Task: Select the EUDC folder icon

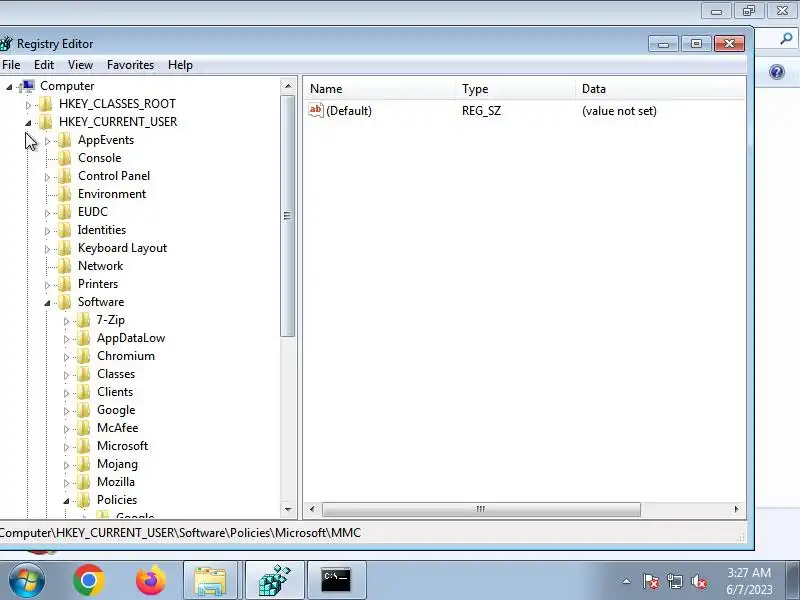Action: tap(64, 212)
